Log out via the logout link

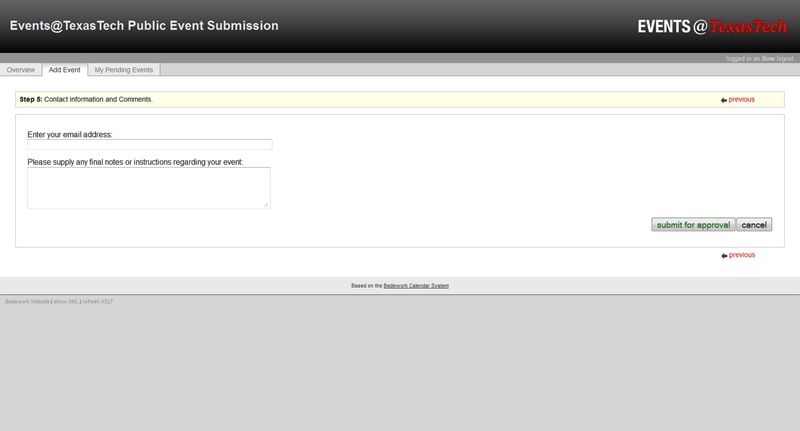pos(785,59)
